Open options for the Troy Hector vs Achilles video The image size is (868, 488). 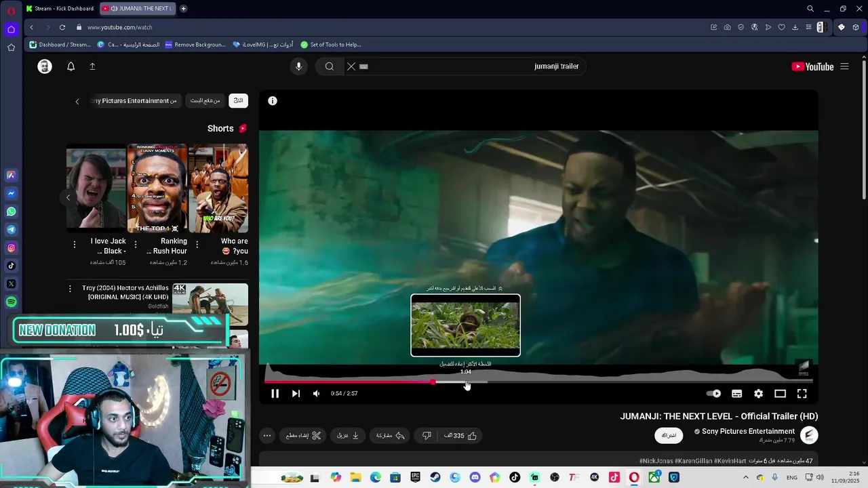tap(70, 289)
